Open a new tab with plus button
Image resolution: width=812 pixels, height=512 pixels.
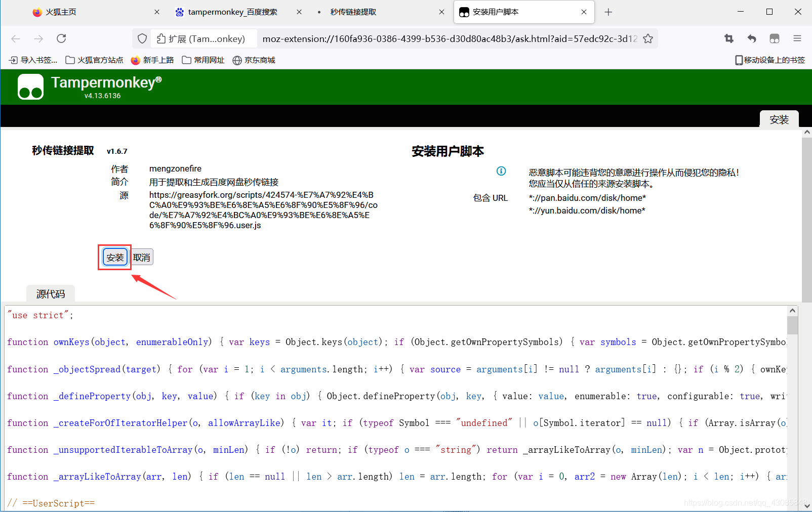coord(608,12)
